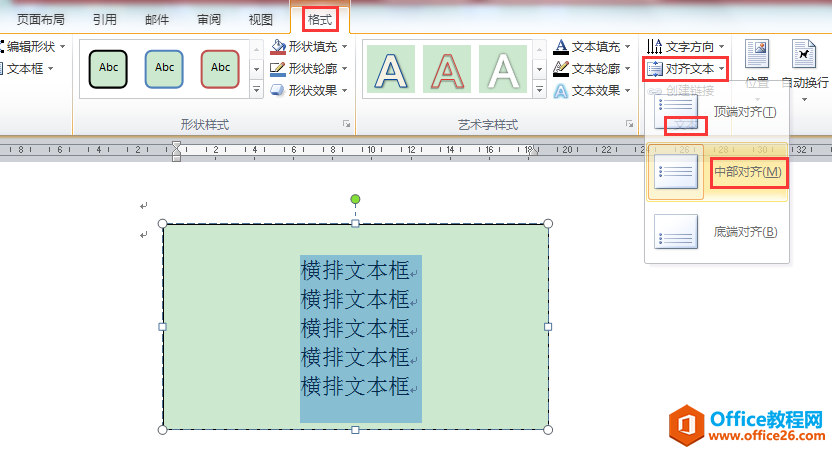This screenshot has height=453, width=832.
Task: Click the ruler's left indent marker
Action: coord(177,151)
